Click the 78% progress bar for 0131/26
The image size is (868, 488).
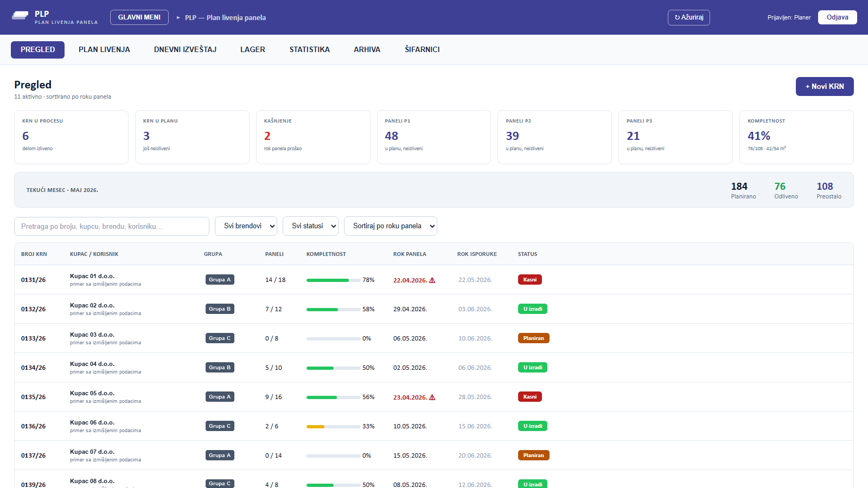point(333,280)
